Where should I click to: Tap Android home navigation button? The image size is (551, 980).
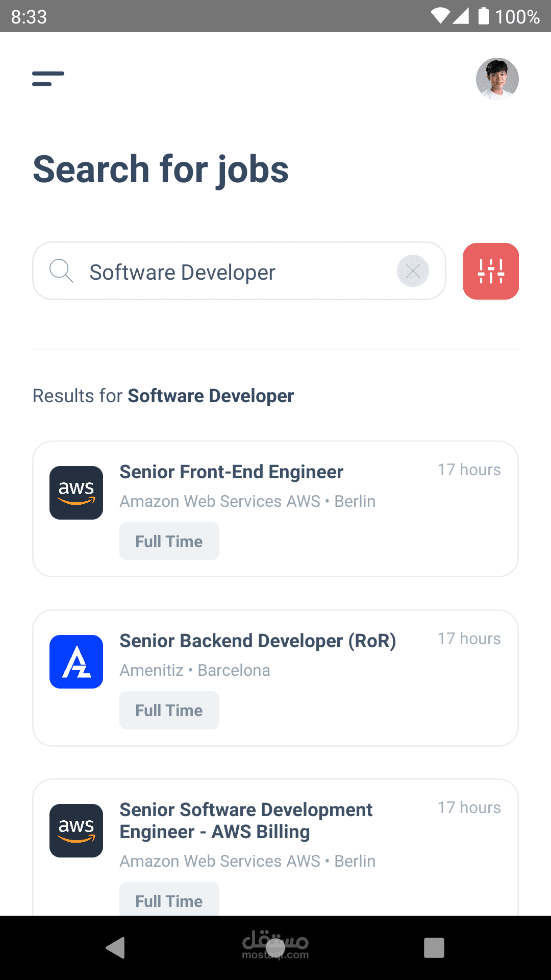(275, 948)
